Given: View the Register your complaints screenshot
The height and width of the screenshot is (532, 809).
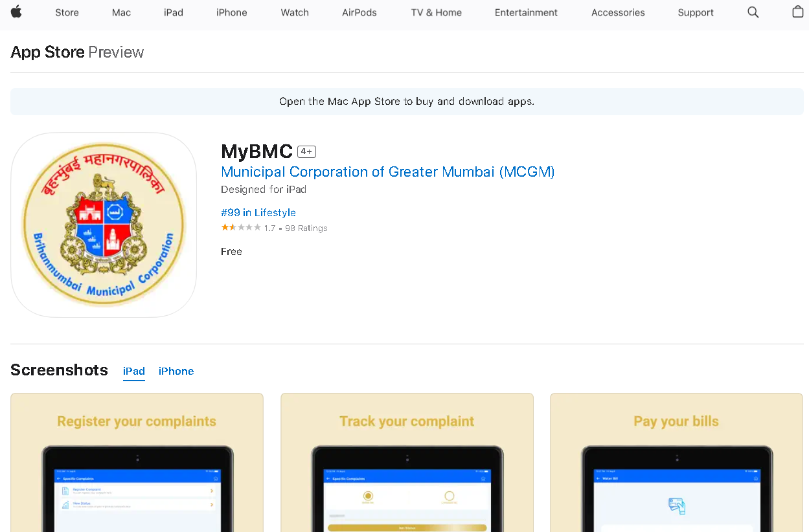Looking at the screenshot, I should 137,462.
